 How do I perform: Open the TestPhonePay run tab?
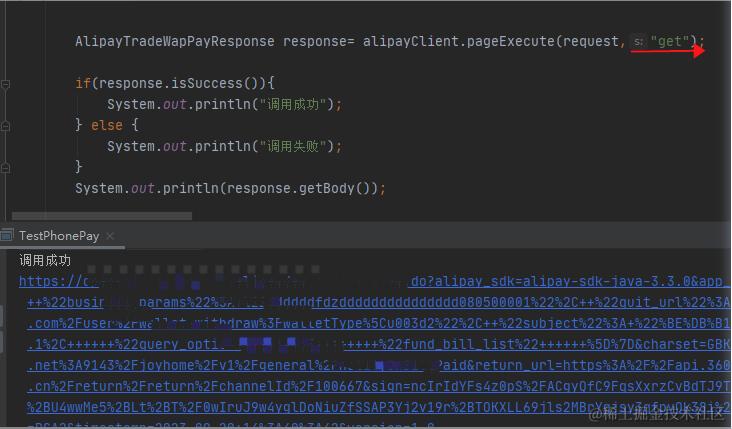(x=59, y=236)
